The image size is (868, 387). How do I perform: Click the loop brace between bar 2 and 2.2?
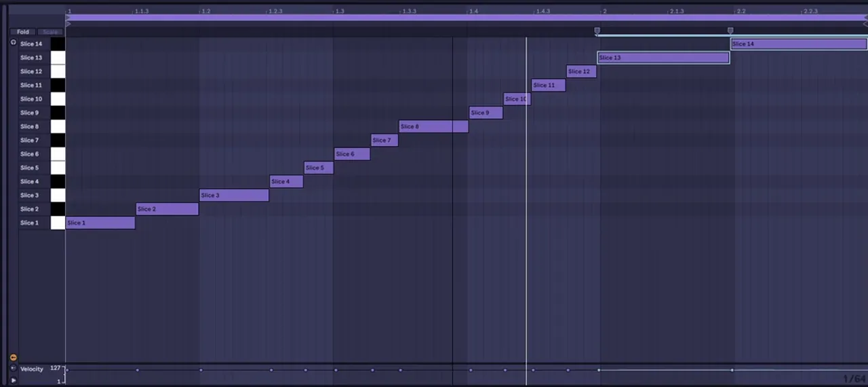tap(664, 35)
